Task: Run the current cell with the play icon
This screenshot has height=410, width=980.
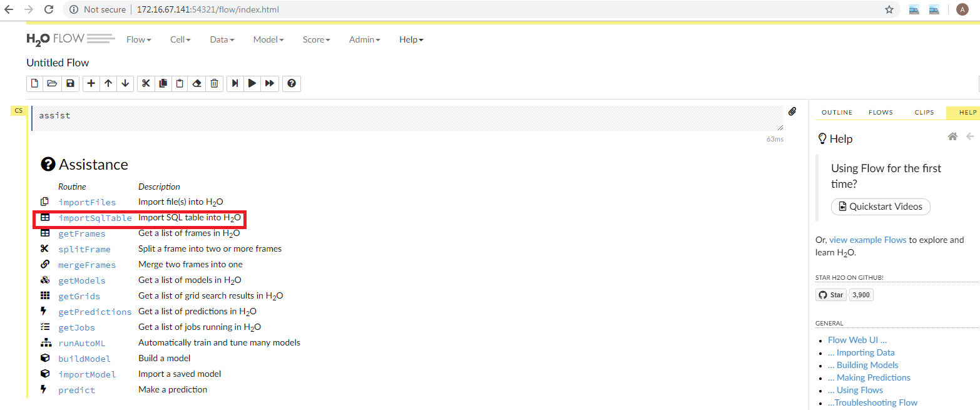Action: (x=252, y=83)
